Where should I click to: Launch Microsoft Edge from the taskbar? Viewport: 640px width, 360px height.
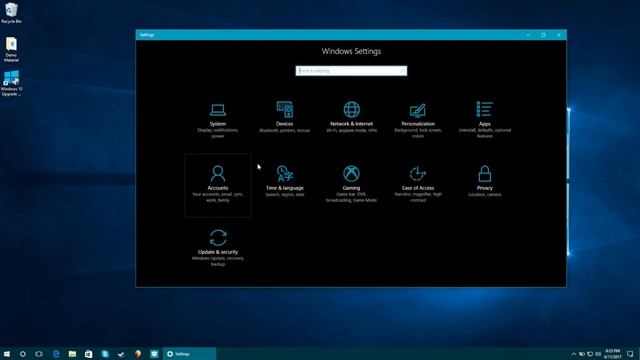click(x=56, y=354)
